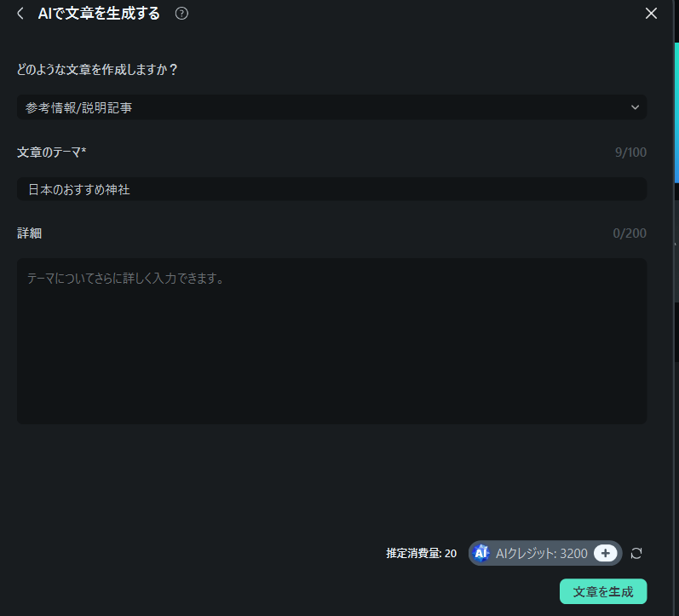Click the 文章のテーマ* label
Viewport: 679px width, 616px height.
click(51, 152)
